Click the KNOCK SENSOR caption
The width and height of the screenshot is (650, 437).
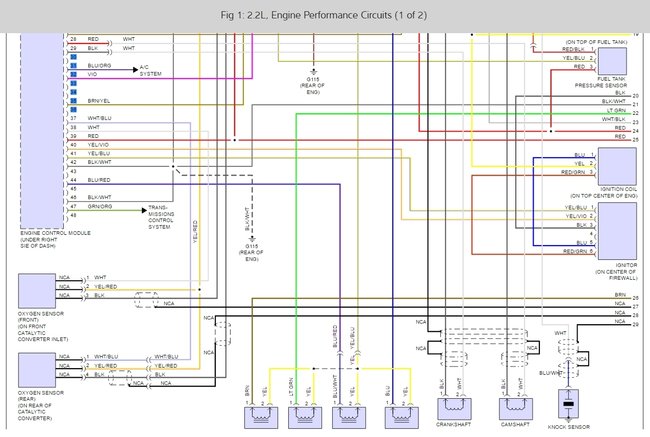[x=569, y=427]
